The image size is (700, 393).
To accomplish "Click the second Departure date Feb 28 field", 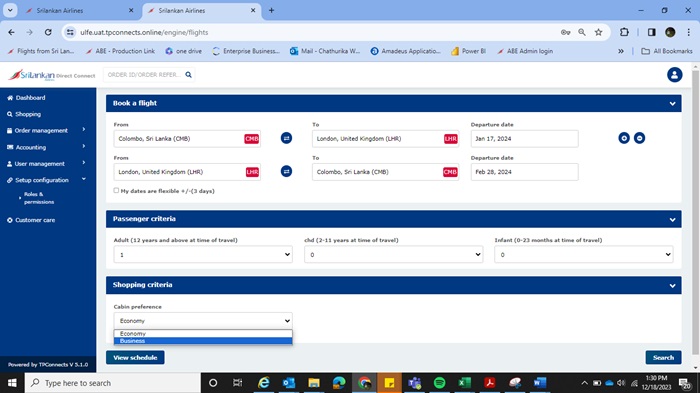I will [x=524, y=172].
